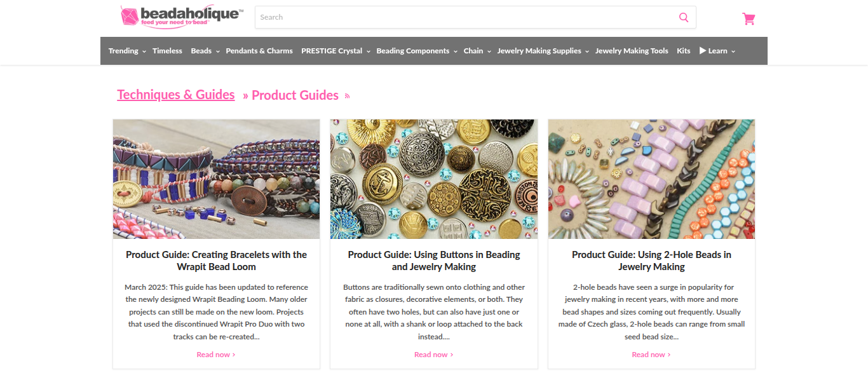This screenshot has width=868, height=387.
Task: Expand the Jewelry Making Supplies menu
Action: (x=543, y=51)
